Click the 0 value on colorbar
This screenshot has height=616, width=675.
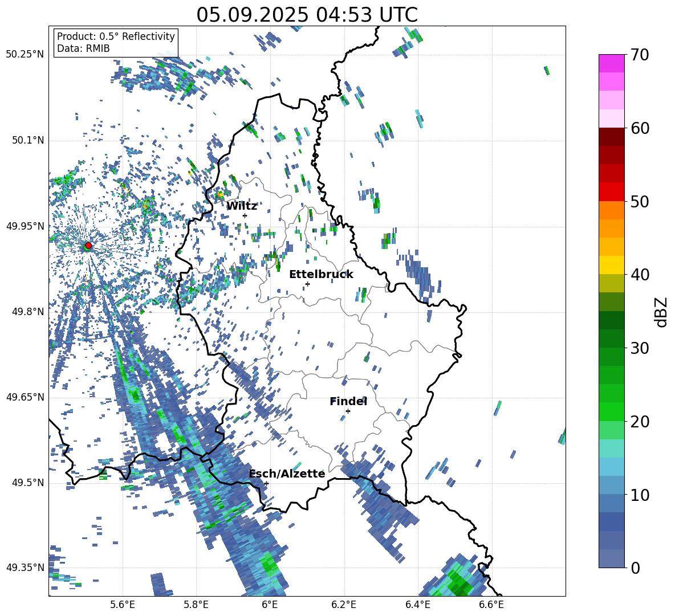pos(635,568)
